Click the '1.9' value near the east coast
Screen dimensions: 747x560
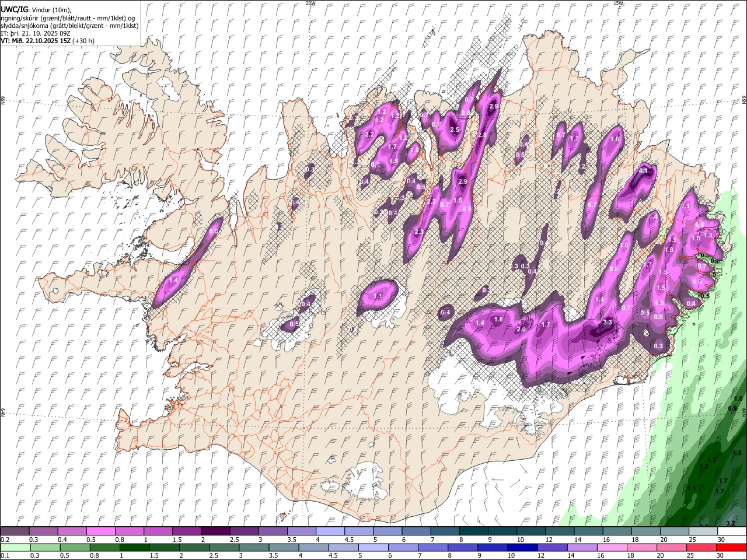672,240
